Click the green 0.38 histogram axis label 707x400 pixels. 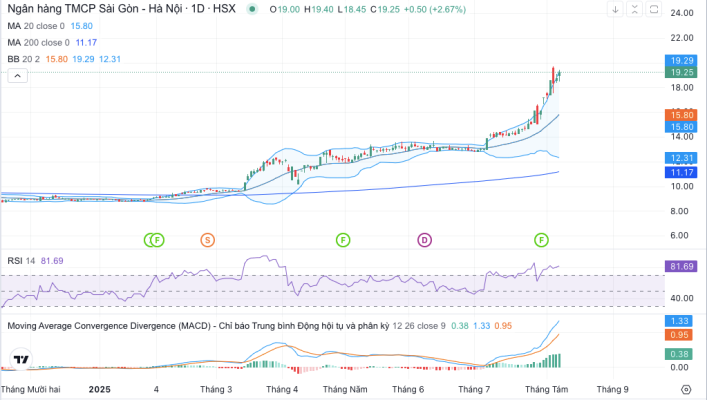click(x=679, y=354)
